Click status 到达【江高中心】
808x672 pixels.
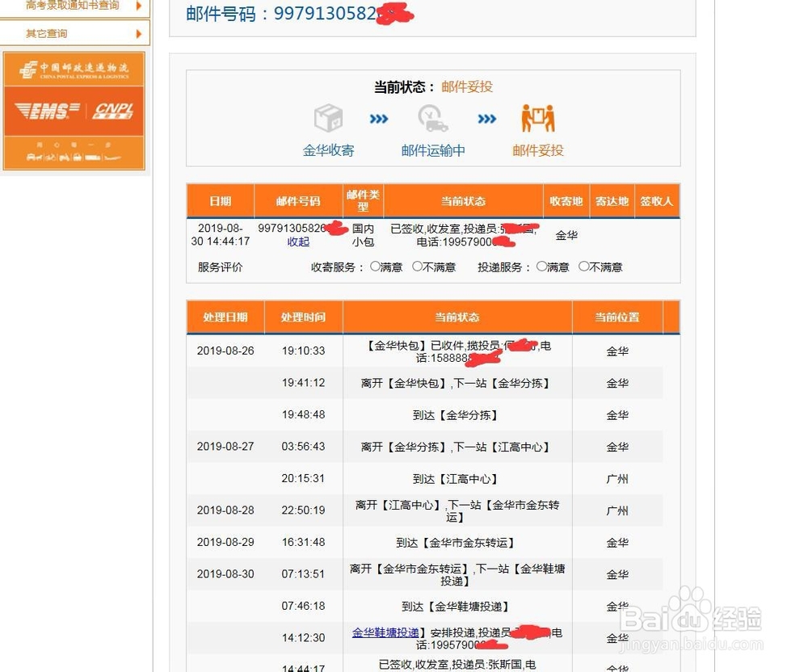click(x=455, y=479)
